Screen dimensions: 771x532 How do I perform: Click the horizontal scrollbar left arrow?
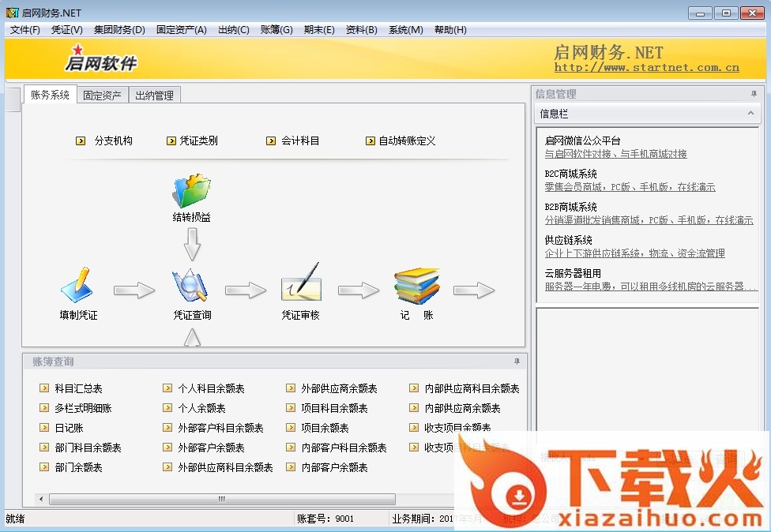pos(41,499)
